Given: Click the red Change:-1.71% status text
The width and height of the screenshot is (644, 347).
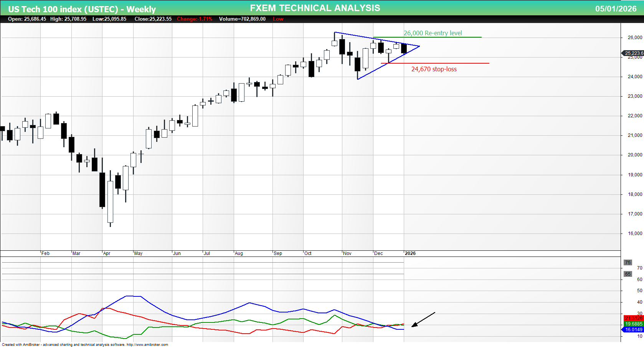Looking at the screenshot, I should tap(194, 19).
